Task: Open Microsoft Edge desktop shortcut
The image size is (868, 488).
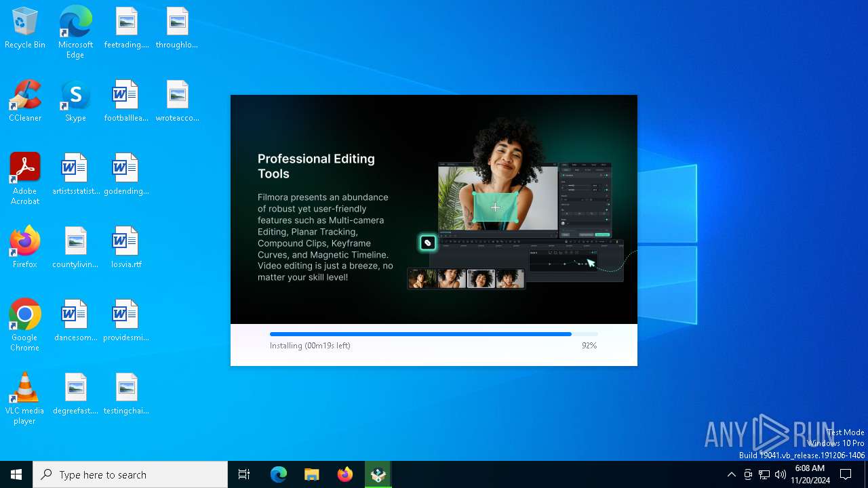Action: click(x=75, y=33)
